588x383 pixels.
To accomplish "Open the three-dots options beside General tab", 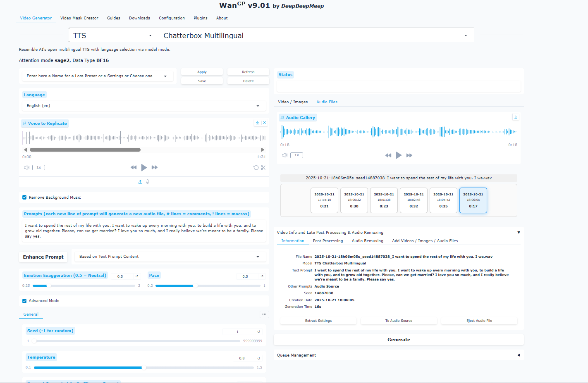I will pyautogui.click(x=264, y=314).
